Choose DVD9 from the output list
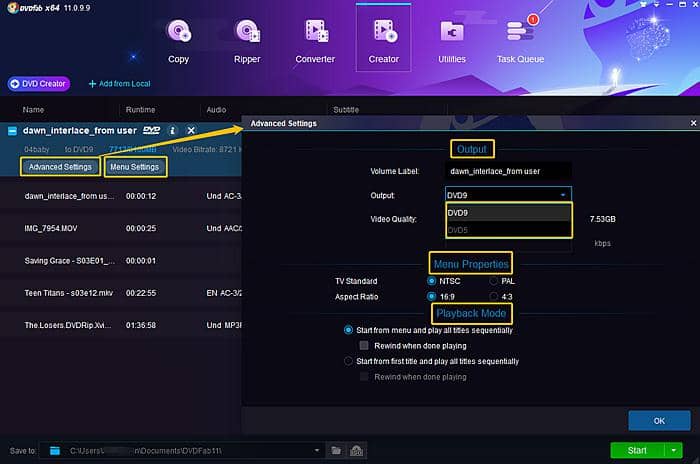Image resolution: width=700 pixels, height=464 pixels. tap(508, 213)
